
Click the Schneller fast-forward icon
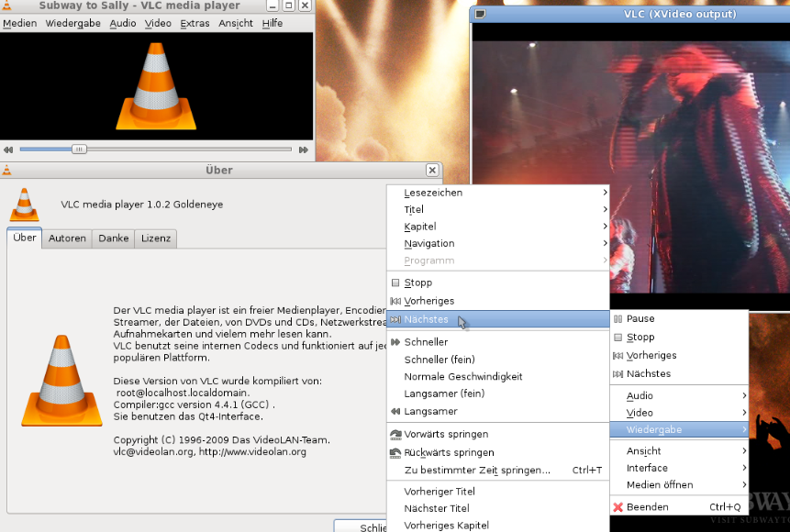click(x=395, y=342)
